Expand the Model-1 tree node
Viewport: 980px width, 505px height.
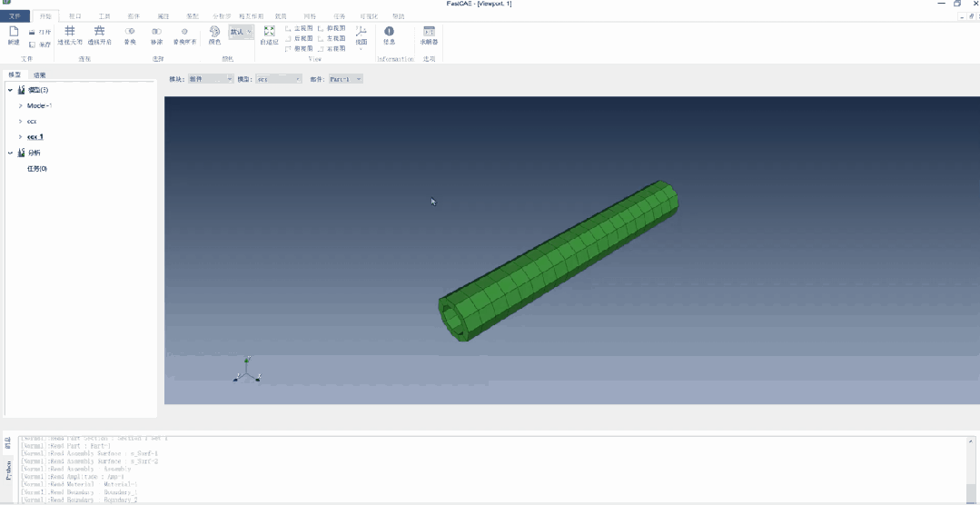pos(21,105)
